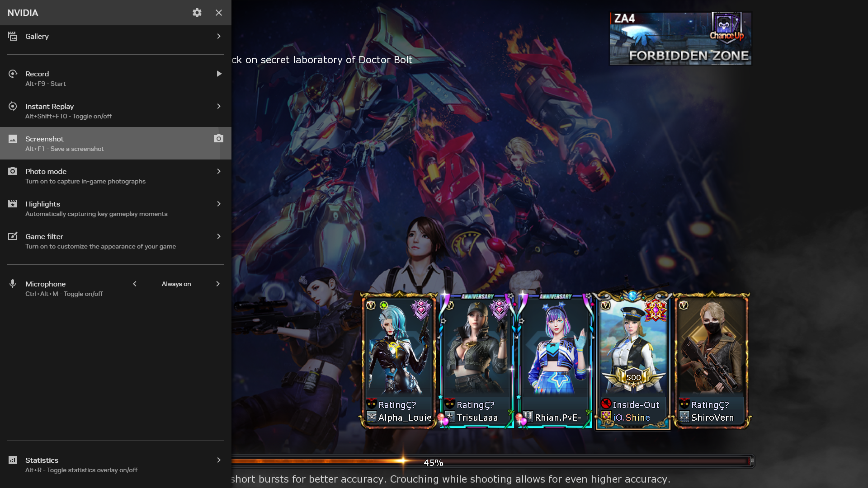The image size is (868, 488).
Task: Click the Record icon
Action: tap(13, 74)
